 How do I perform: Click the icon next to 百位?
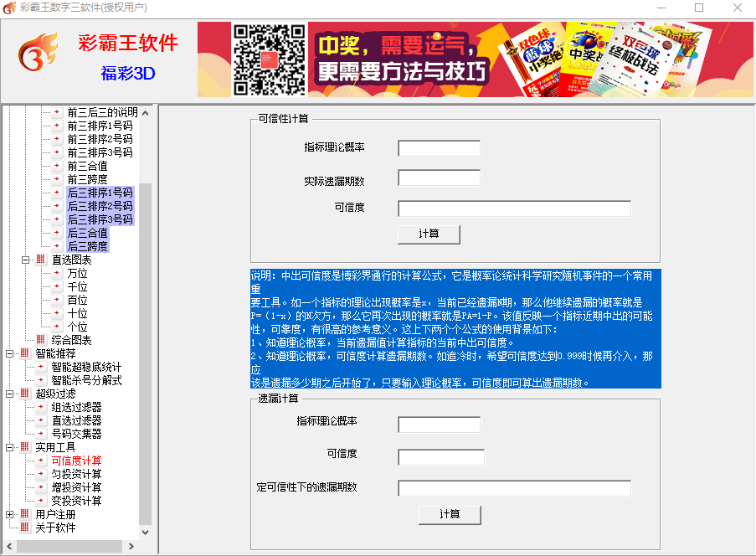coord(57,300)
